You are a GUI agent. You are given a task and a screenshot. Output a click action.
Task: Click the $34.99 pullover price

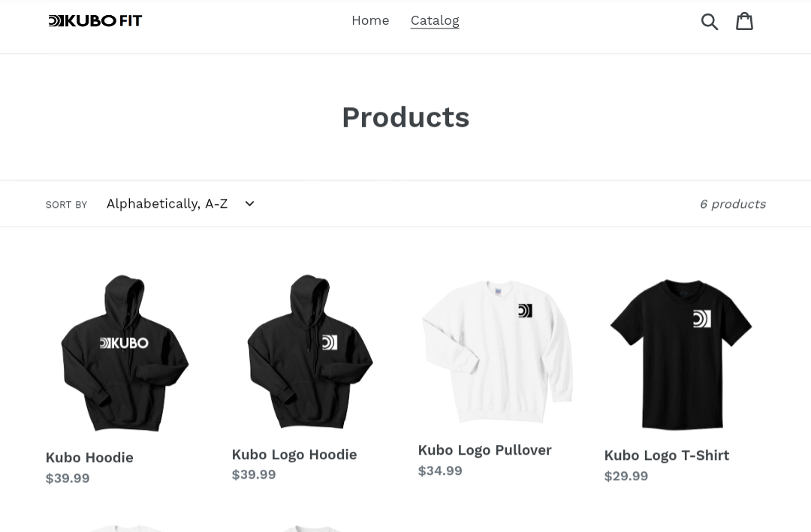pos(440,471)
